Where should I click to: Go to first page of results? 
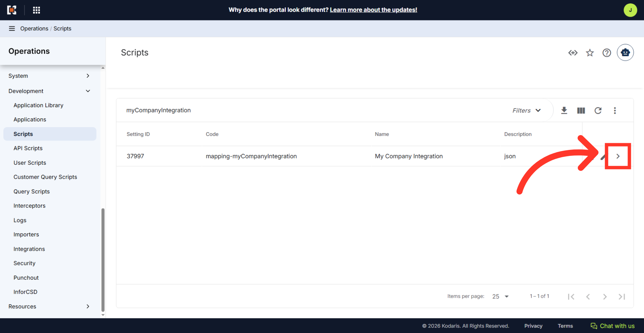coord(571,296)
